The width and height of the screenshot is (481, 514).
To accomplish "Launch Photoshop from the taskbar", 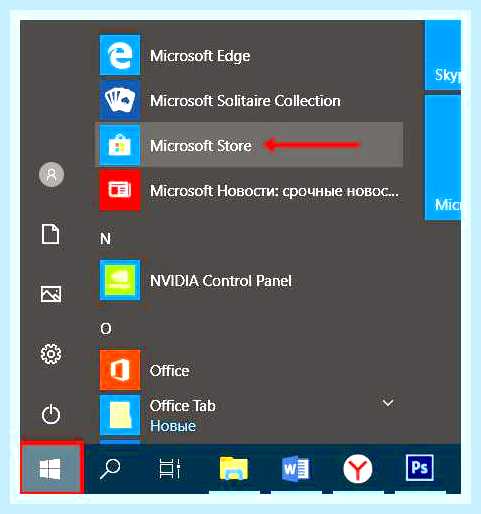I will 420,468.
